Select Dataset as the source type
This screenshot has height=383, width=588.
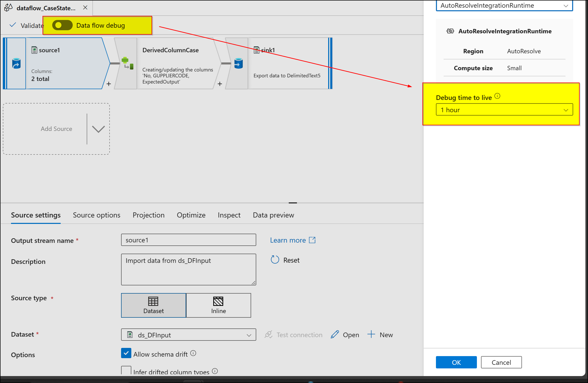[154, 305]
